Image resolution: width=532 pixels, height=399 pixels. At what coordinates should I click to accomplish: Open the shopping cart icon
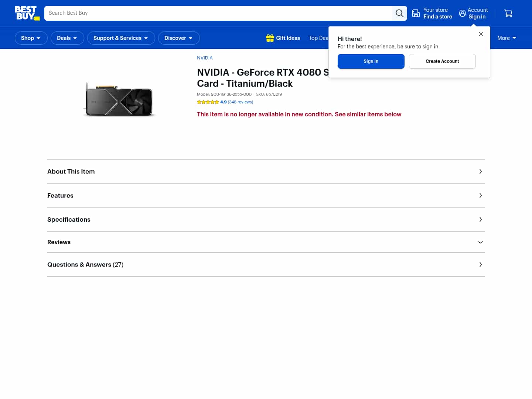508,13
